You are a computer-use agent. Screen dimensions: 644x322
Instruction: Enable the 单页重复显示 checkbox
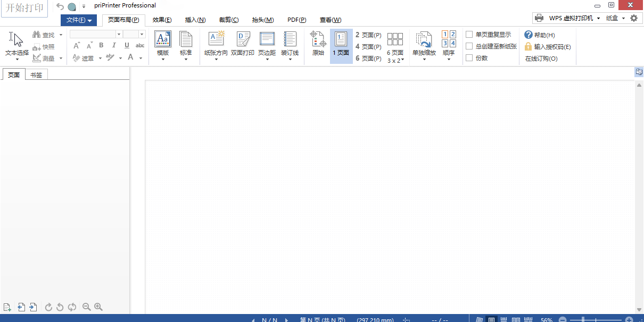(x=469, y=35)
